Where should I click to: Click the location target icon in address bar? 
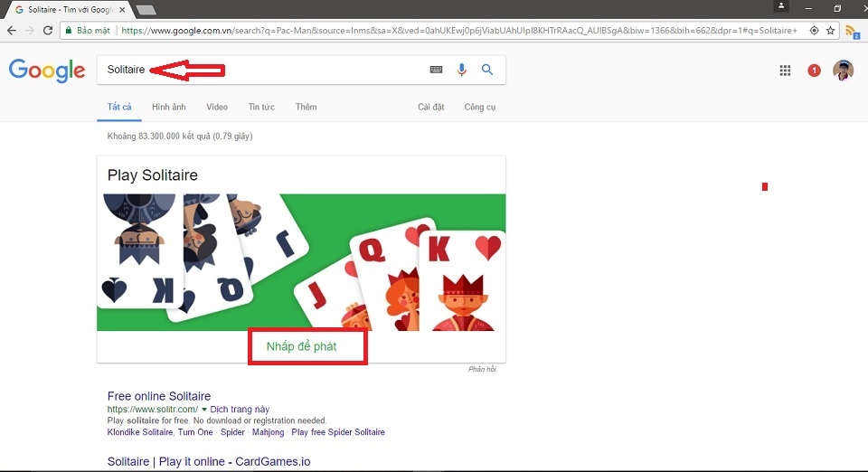815,31
